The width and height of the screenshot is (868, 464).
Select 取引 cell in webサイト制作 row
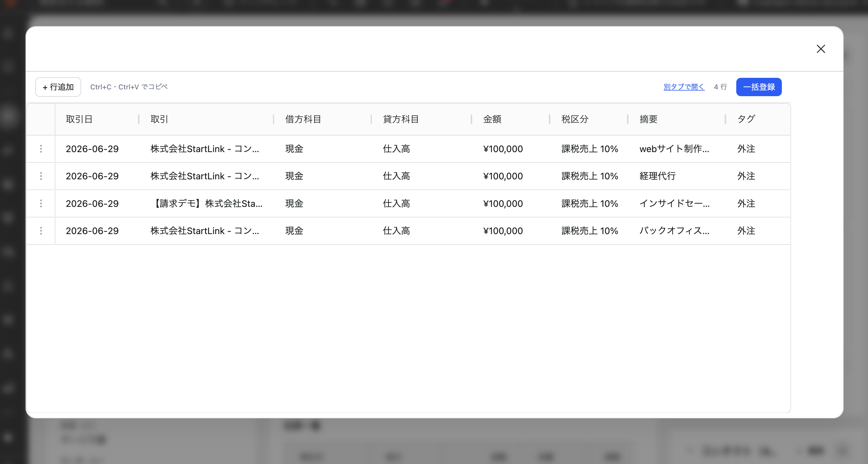[206, 149]
